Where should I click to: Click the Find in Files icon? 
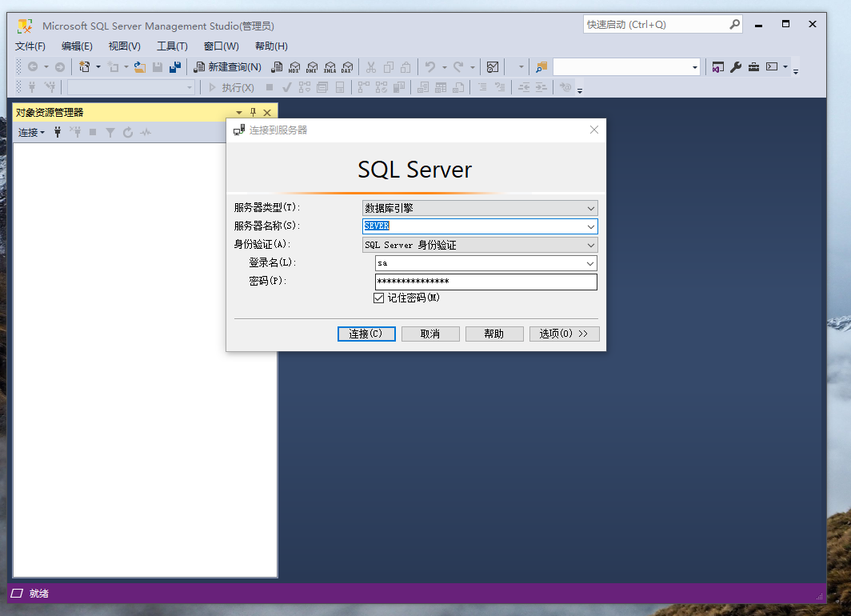coord(541,66)
